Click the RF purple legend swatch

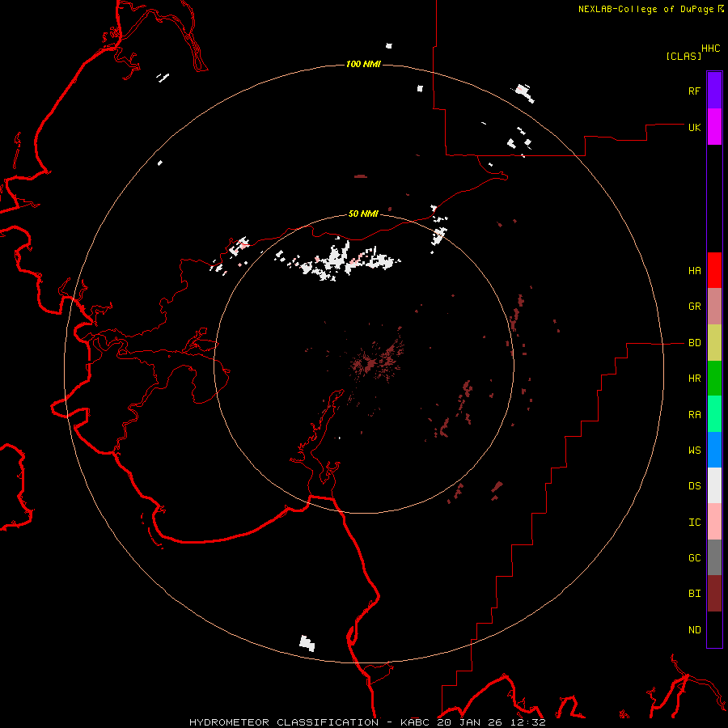714,91
